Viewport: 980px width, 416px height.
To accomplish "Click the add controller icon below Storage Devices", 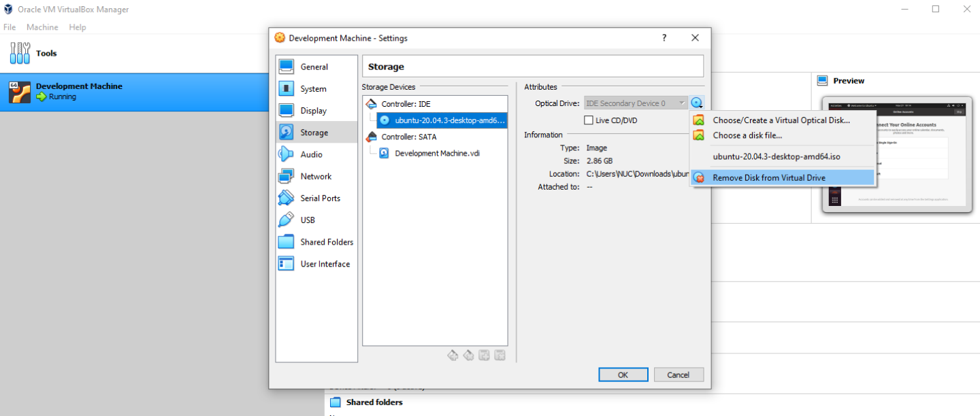I will pos(453,355).
